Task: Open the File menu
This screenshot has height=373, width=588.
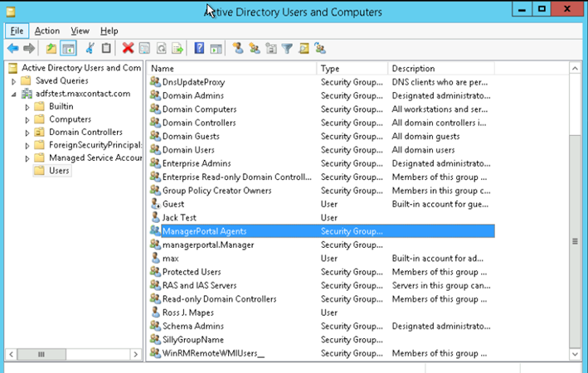Action: click(17, 31)
